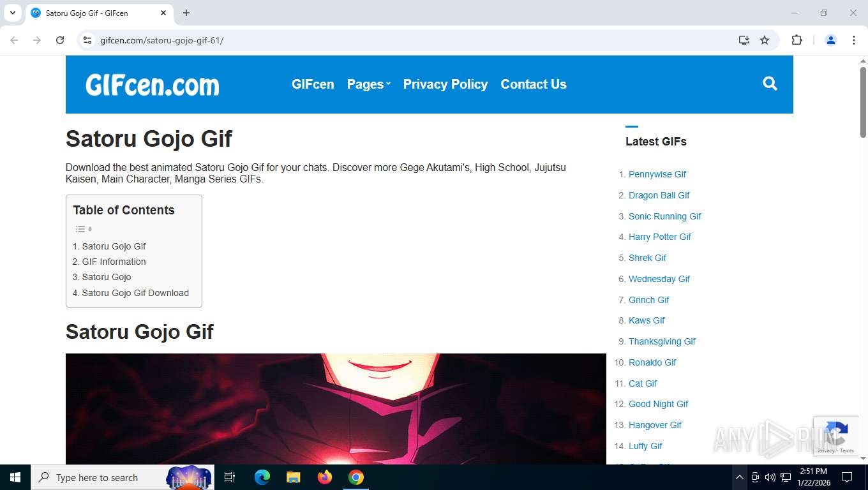Jump to 1. Satoru Gojo Gif section

click(109, 246)
